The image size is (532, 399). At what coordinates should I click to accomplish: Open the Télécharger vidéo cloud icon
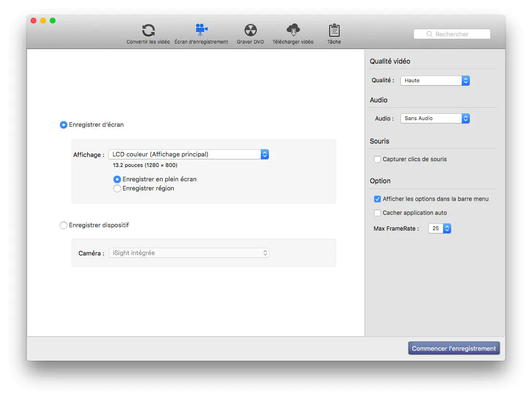(x=293, y=30)
